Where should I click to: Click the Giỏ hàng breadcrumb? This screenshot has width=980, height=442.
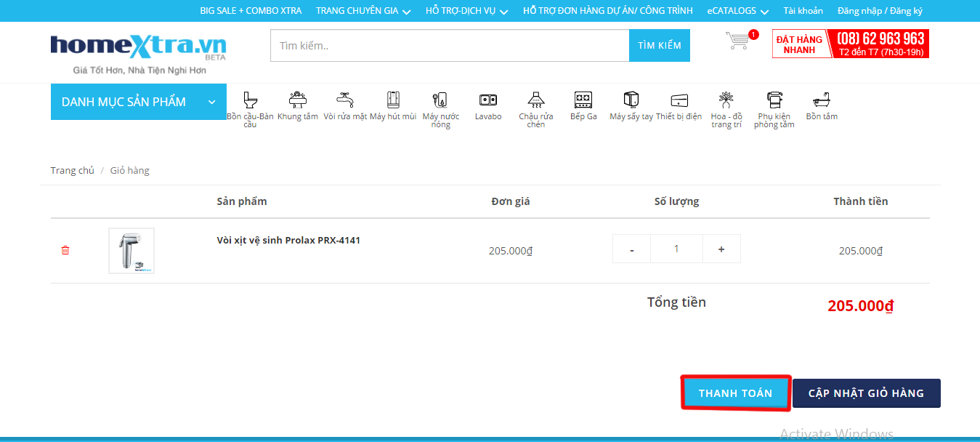click(130, 170)
